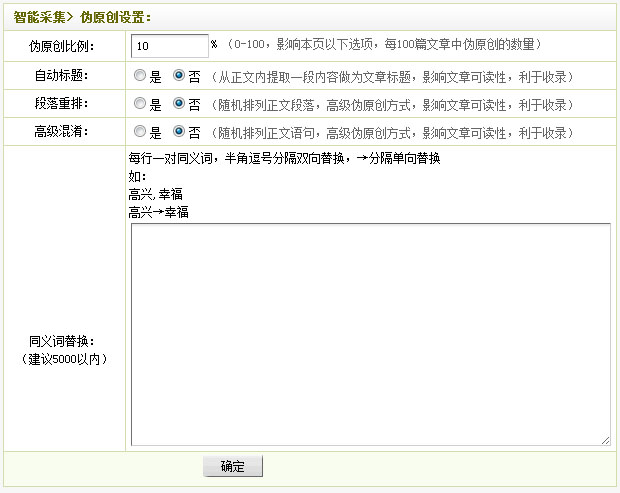
Task: Click the 自动标题 row label
Action: [63, 75]
